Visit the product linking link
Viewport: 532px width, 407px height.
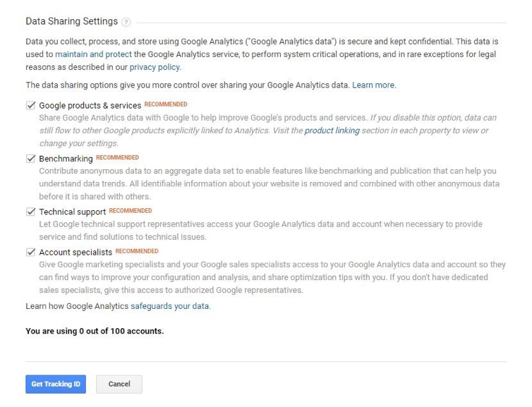tap(332, 130)
